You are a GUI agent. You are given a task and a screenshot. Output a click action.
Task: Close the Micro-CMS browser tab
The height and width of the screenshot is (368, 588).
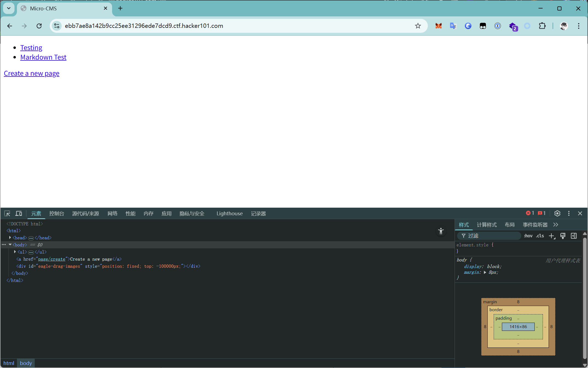[106, 8]
